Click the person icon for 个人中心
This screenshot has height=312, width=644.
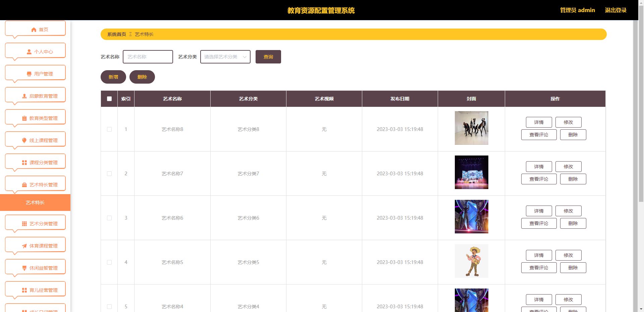coord(29,52)
